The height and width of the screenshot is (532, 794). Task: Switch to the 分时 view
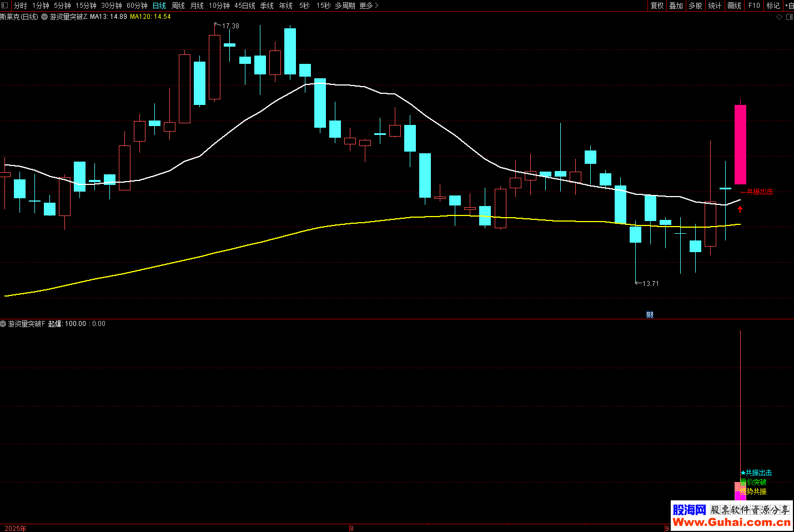pyautogui.click(x=20, y=6)
